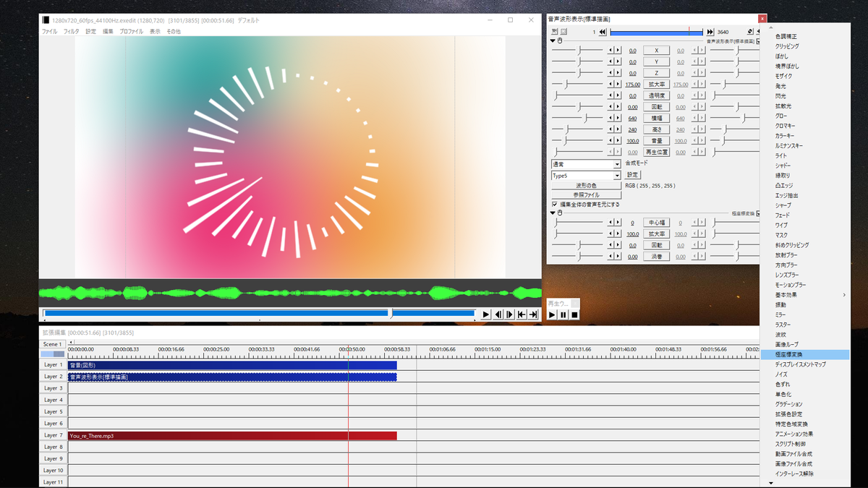
Task: Click the 再生位置 parameter button
Action: 657,152
